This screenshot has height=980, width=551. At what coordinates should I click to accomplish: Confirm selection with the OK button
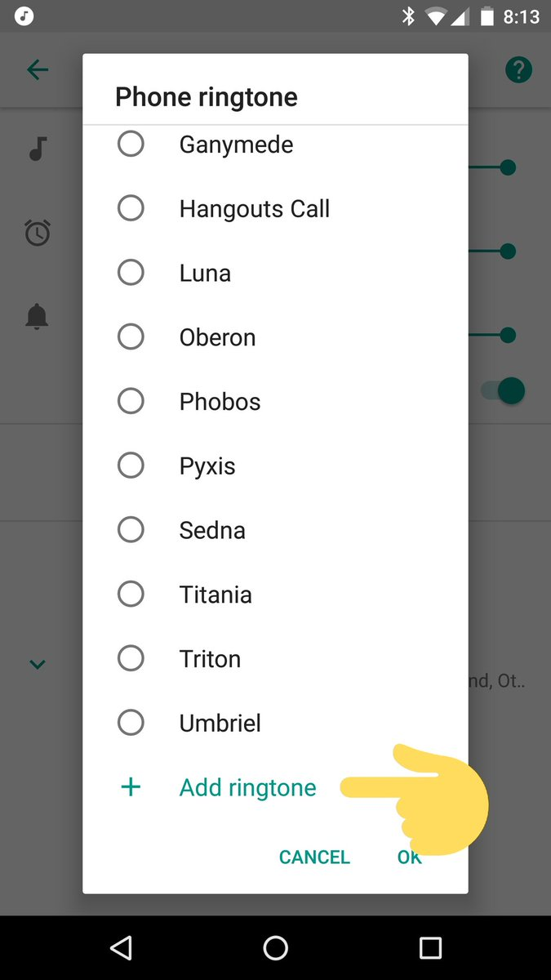[409, 857]
